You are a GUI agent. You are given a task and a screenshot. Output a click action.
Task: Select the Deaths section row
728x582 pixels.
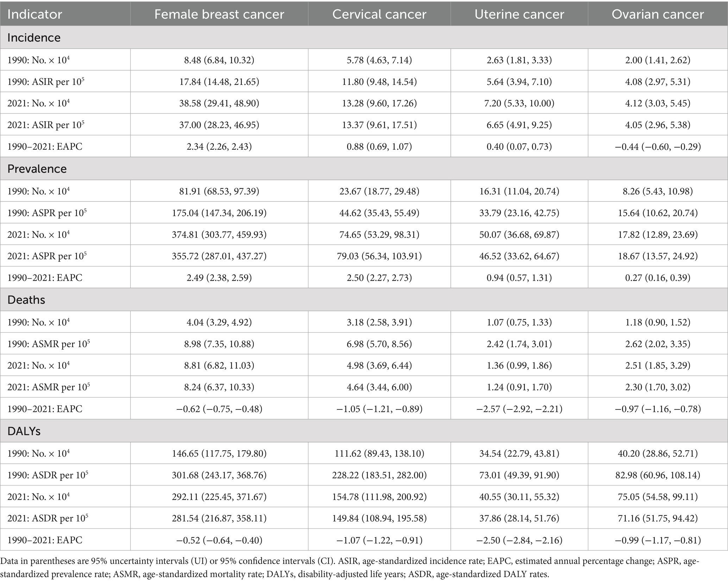click(364, 300)
